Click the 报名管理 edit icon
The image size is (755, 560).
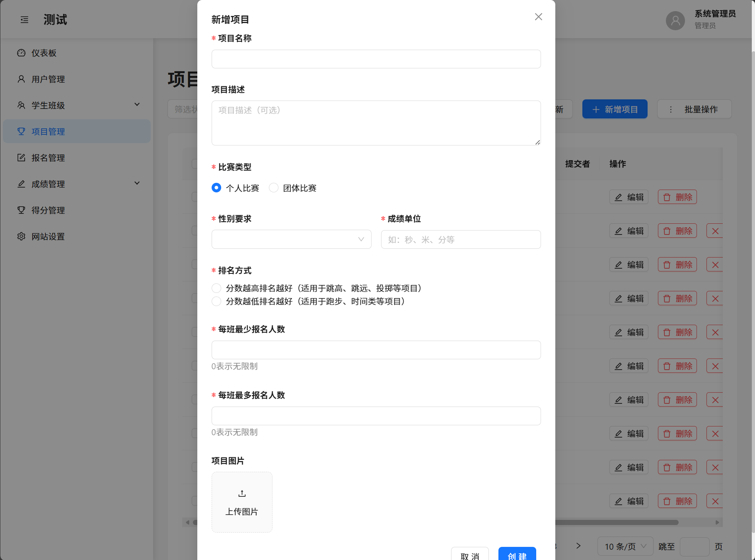(21, 158)
